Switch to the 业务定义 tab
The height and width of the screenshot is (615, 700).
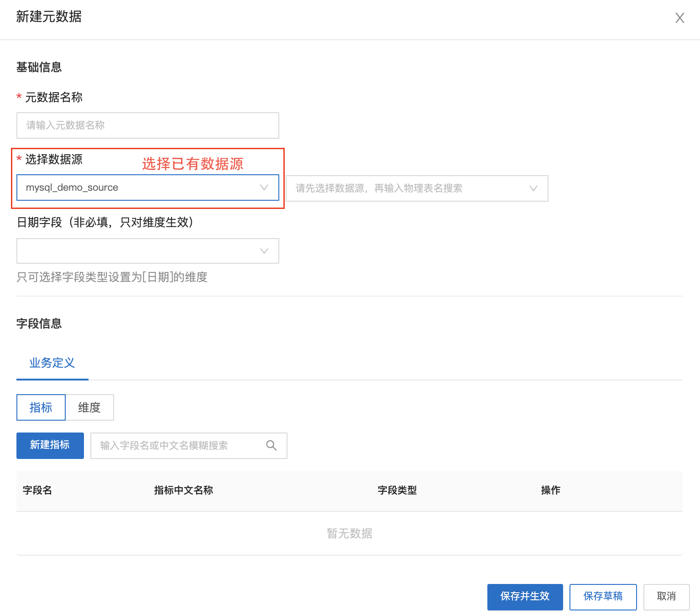click(x=52, y=363)
